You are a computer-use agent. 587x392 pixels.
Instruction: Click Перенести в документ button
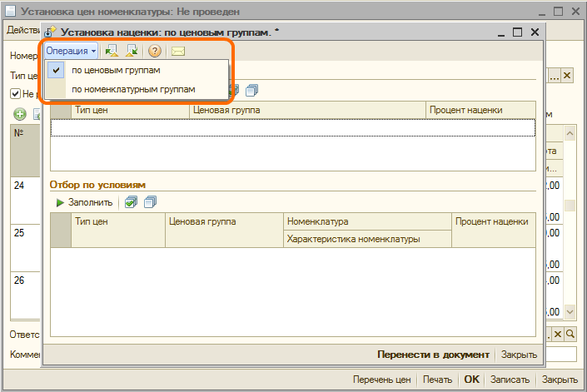coord(433,355)
